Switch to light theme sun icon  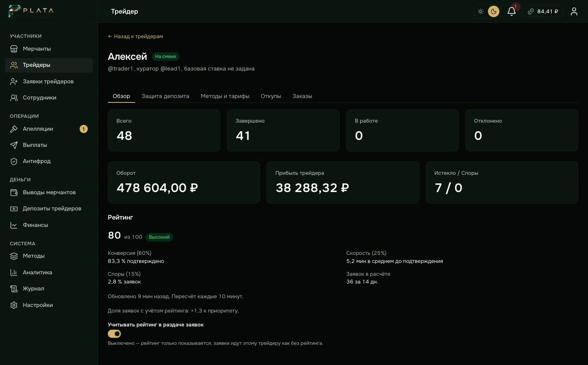click(x=480, y=11)
